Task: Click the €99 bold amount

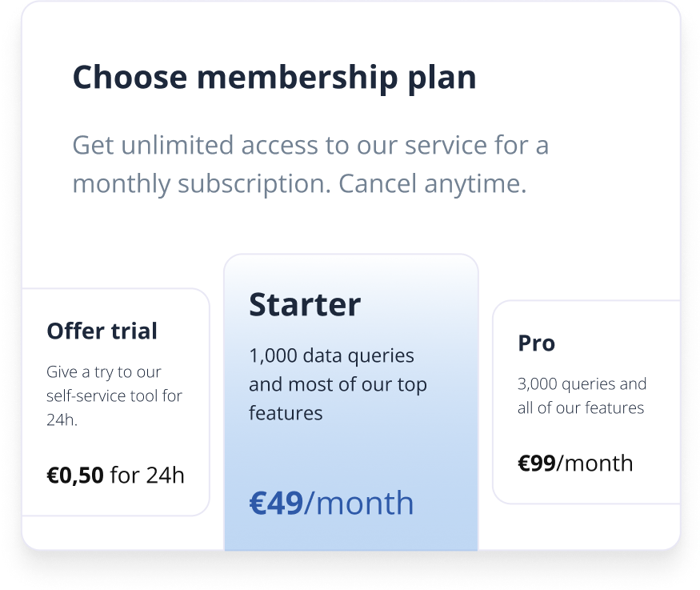Action: pyautogui.click(x=534, y=463)
